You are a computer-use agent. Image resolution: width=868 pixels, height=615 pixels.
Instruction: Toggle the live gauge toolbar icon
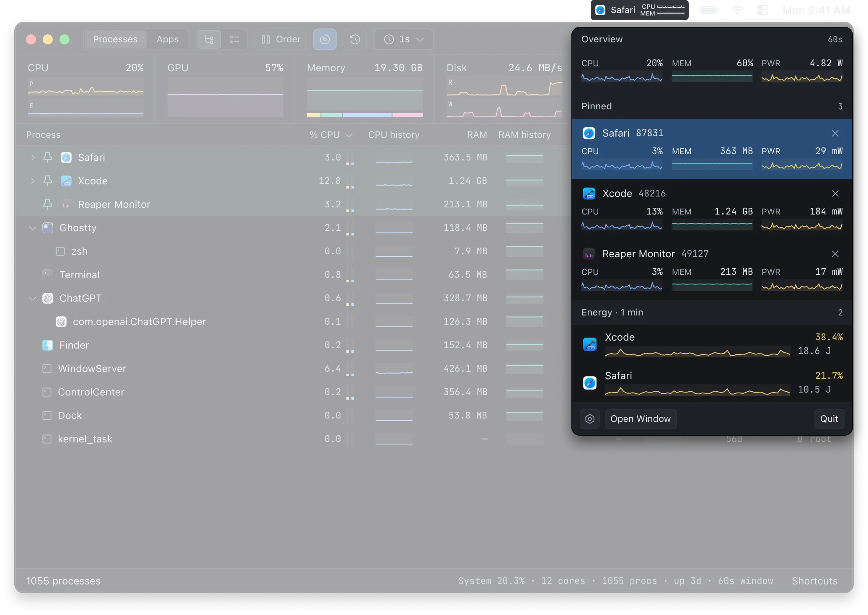[x=325, y=39]
